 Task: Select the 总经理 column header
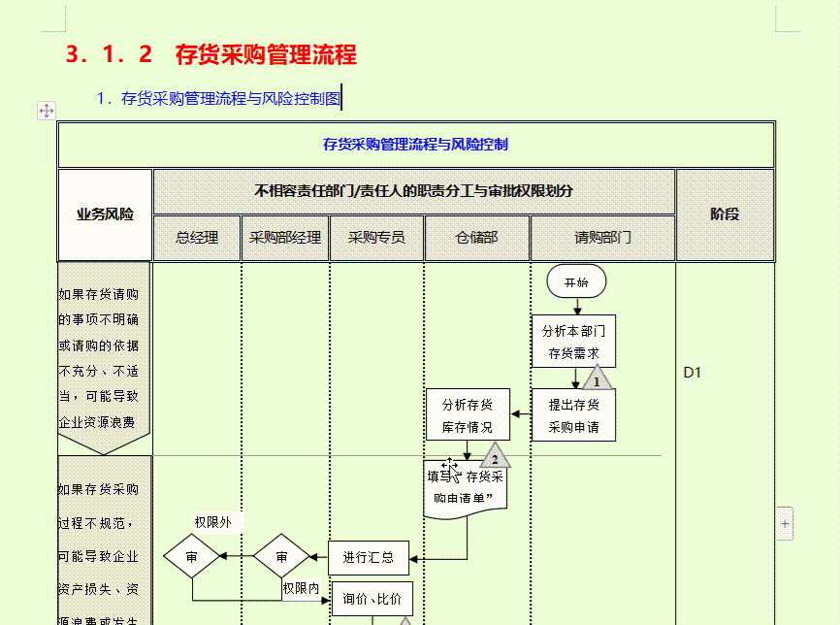(x=197, y=238)
